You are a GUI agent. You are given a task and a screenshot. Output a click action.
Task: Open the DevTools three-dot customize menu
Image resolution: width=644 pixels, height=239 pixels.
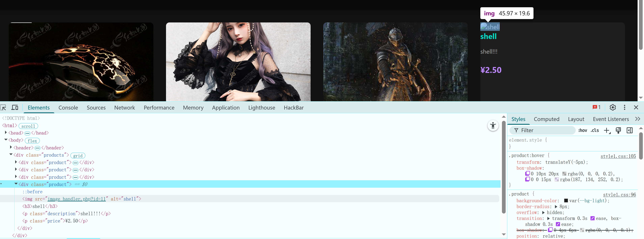(x=624, y=108)
